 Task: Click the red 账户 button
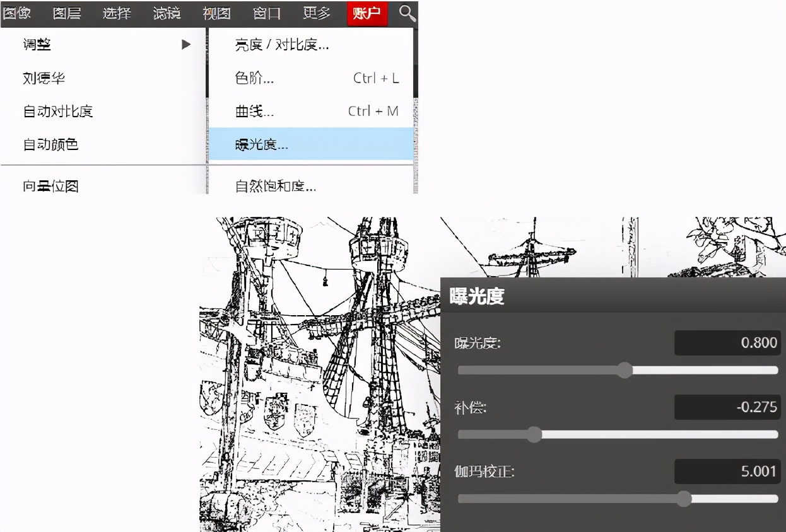[367, 13]
